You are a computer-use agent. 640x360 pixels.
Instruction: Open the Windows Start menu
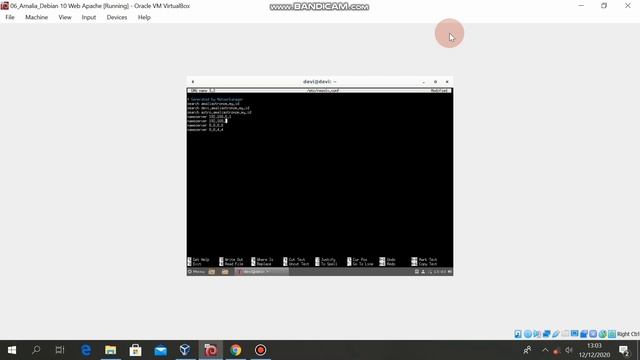[12, 350]
